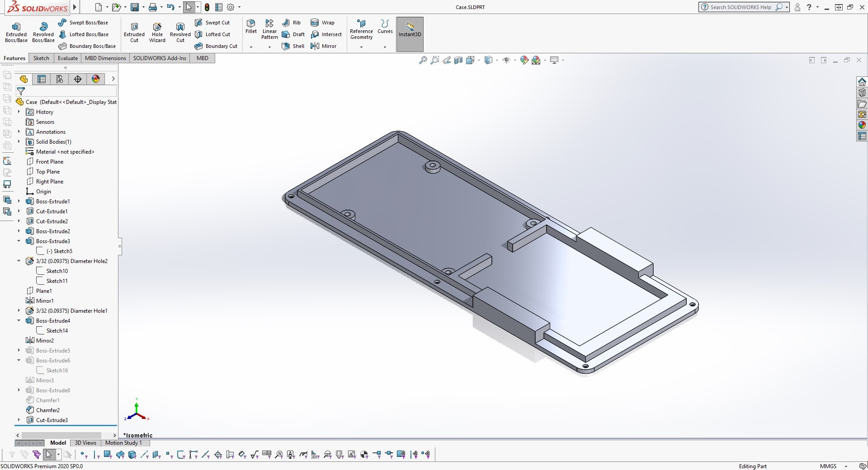This screenshot has height=470, width=868.
Task: Select Sketch5 under Boss-Extrude3
Action: pos(55,251)
